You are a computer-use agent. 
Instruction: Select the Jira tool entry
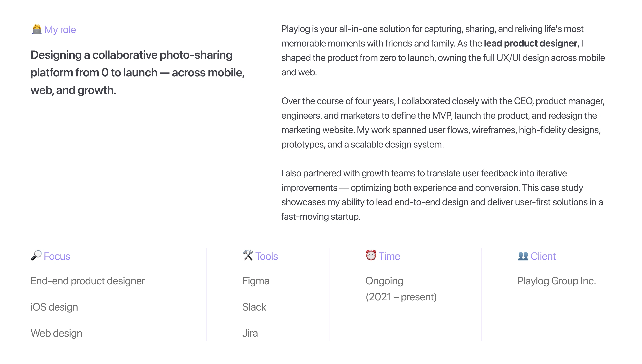(250, 333)
